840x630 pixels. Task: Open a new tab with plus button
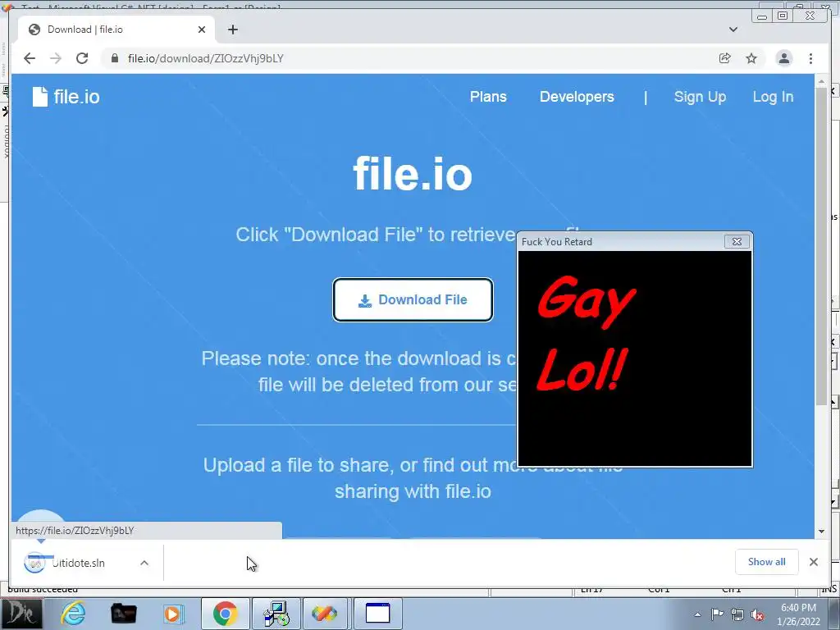(x=232, y=30)
